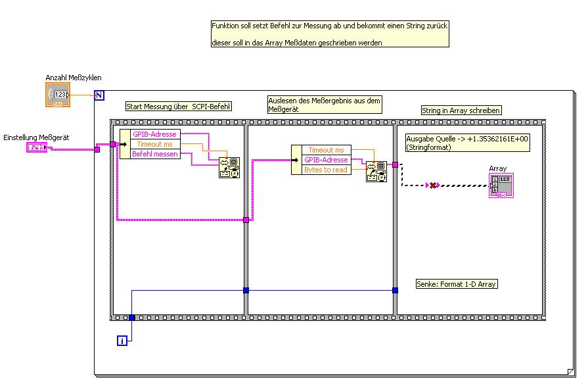Click the 'Anzahl Meßzyklen' label
Viewport: 588px width, 392px height.
[74, 78]
